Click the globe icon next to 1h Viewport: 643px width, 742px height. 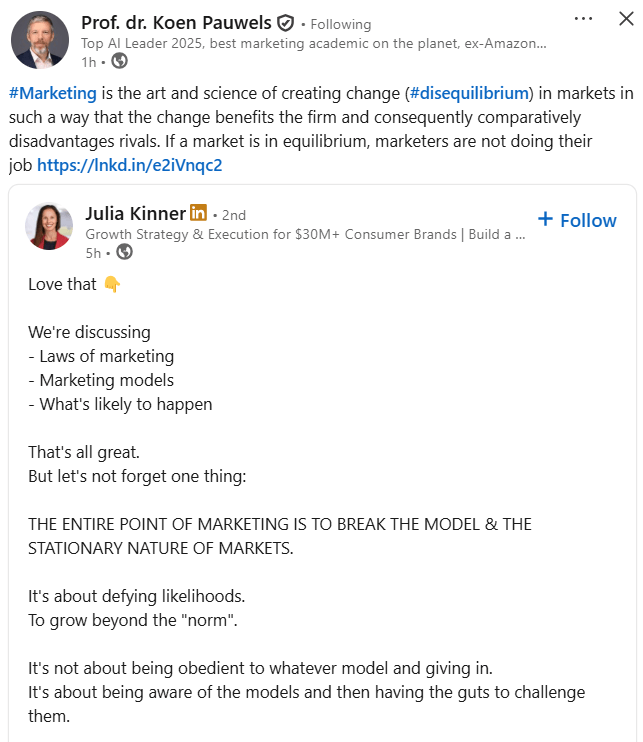tap(120, 60)
